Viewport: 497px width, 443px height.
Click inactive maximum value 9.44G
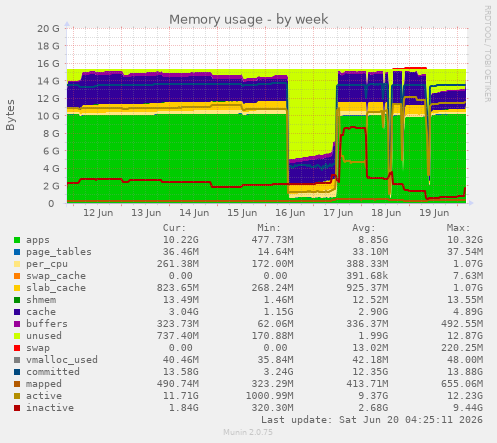(x=468, y=408)
